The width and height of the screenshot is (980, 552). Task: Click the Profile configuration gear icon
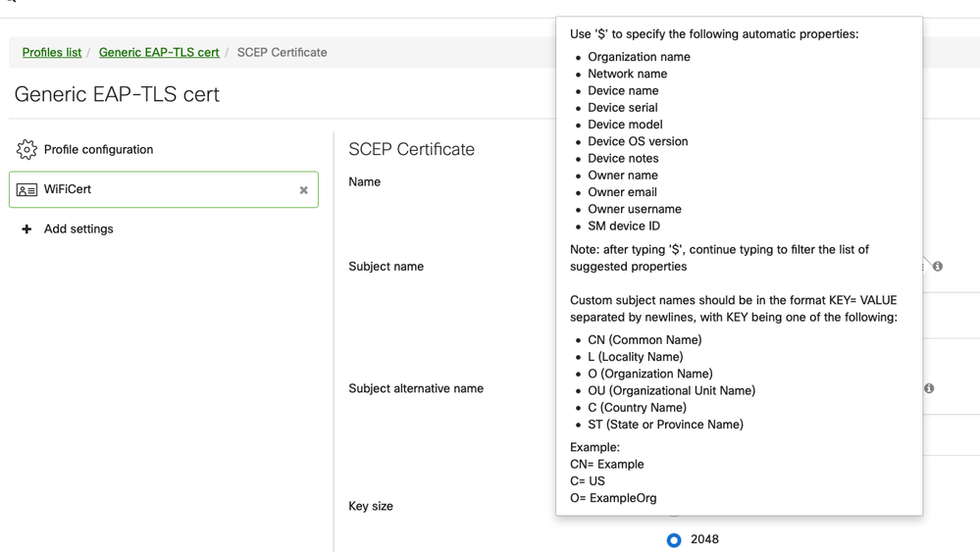point(26,149)
